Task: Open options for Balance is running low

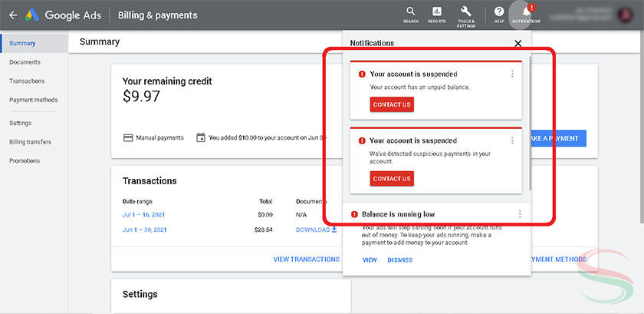Action: click(x=520, y=214)
